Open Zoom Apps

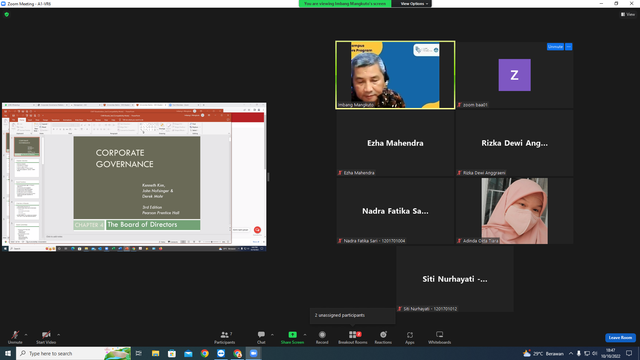pyautogui.click(x=410, y=337)
